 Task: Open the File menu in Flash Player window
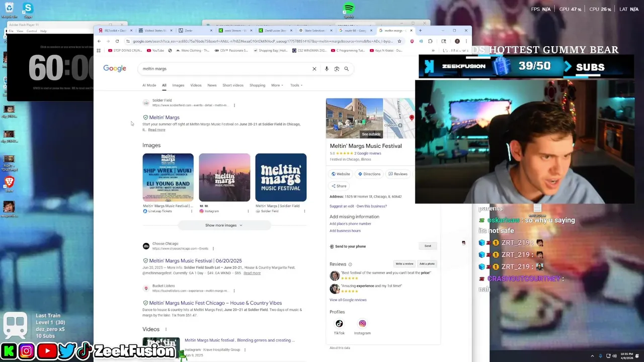click(x=11, y=31)
